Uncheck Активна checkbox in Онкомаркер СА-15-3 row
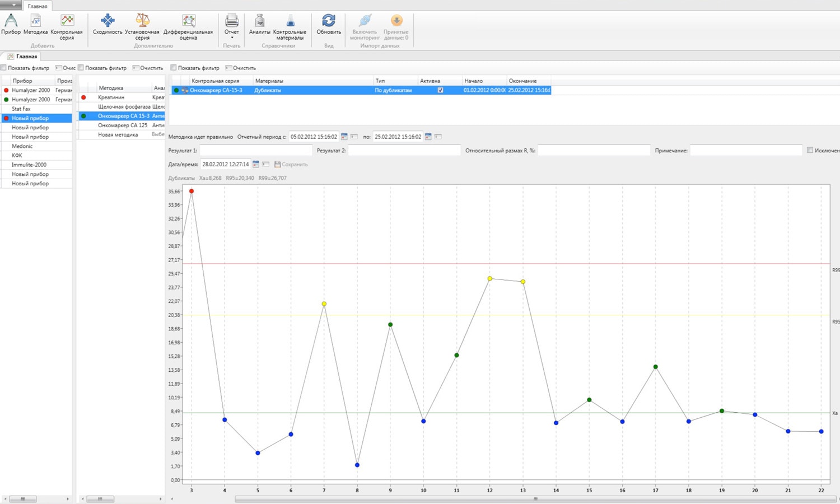This screenshot has height=504, width=840. click(440, 90)
